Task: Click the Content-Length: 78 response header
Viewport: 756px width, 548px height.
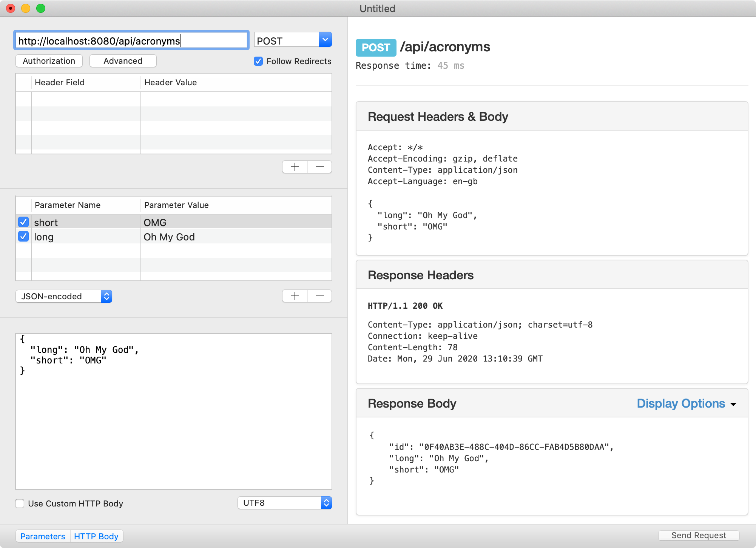Action: tap(412, 347)
